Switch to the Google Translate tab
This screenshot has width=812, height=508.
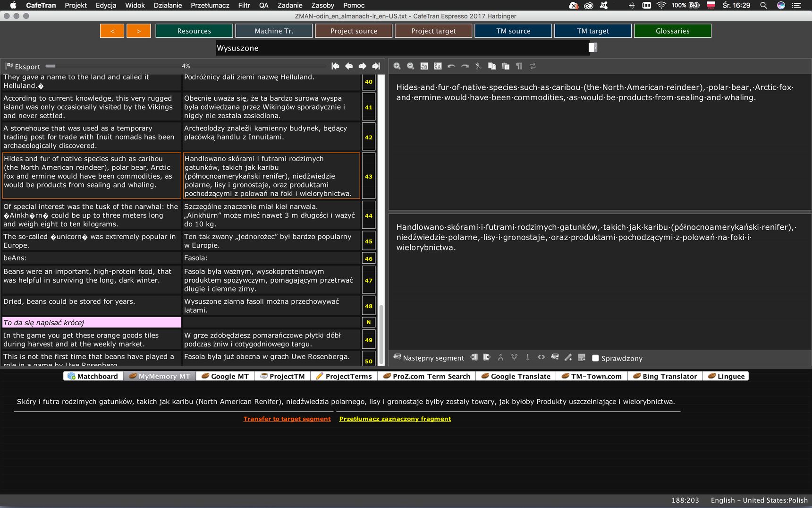point(516,376)
